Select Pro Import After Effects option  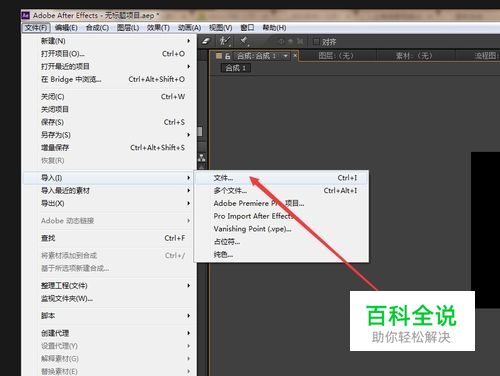(282, 216)
